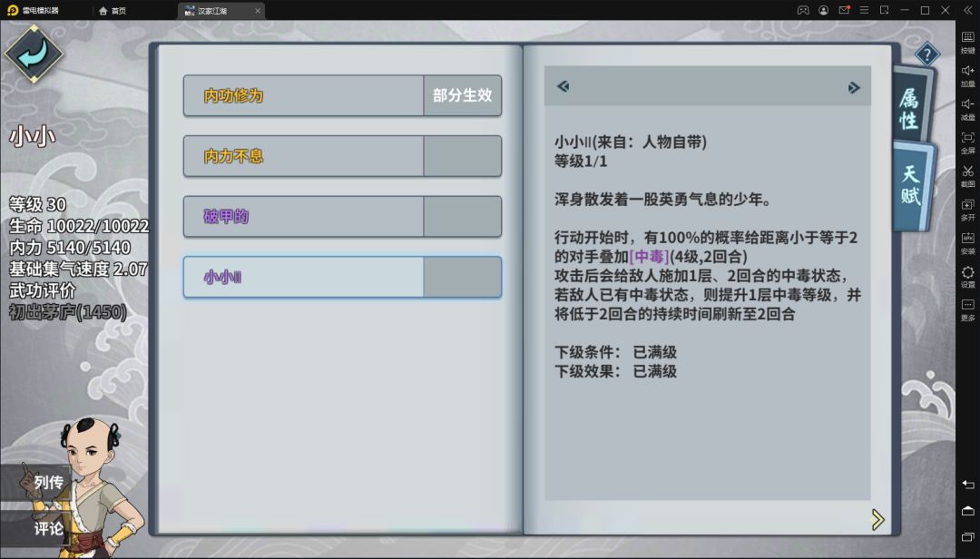This screenshot has width=980, height=559.
Task: Open the gamepad icon in title bar
Action: pyautogui.click(x=803, y=11)
